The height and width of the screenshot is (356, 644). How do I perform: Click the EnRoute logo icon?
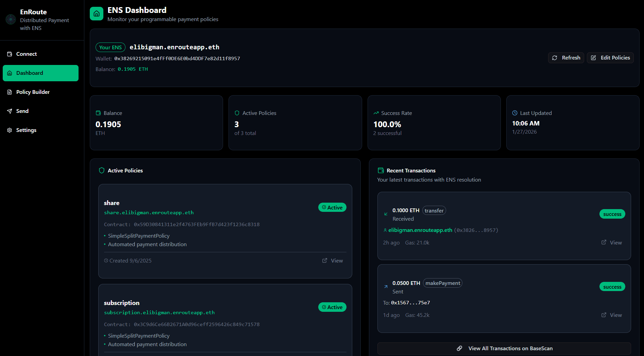(x=11, y=19)
